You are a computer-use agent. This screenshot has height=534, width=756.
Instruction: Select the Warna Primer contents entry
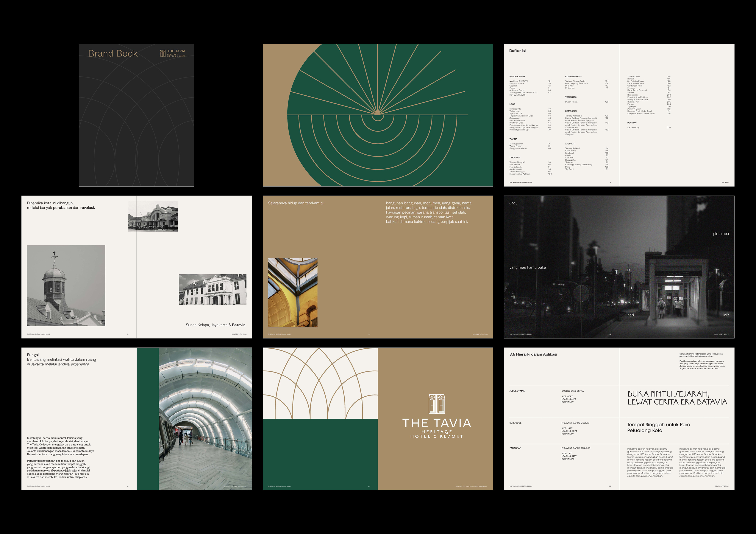516,146
